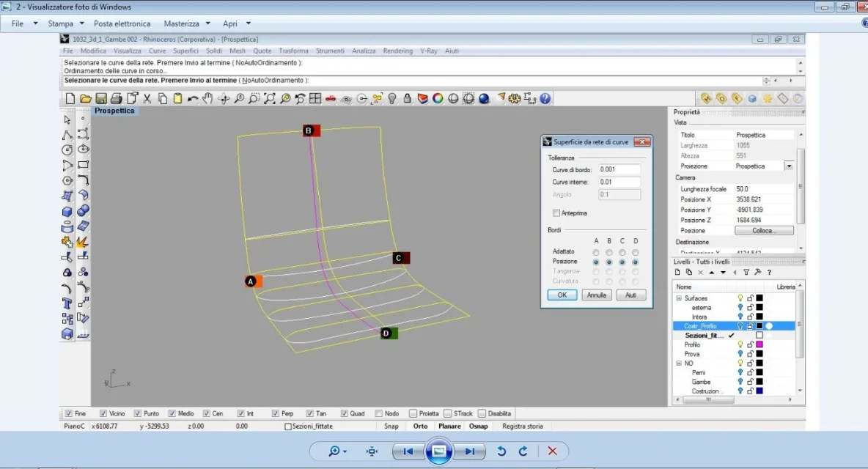Click the Cut scissors icon
This screenshot has width=868, height=469.
[147, 98]
